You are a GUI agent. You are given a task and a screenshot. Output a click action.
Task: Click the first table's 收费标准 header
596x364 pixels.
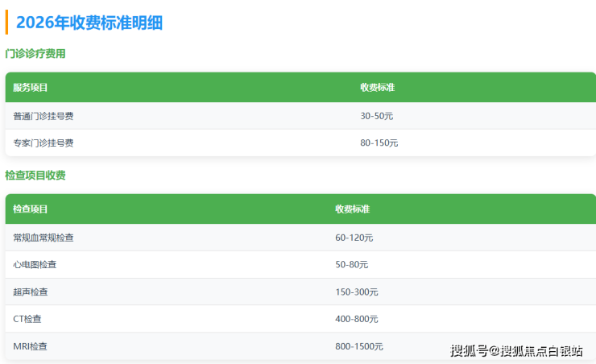pos(378,87)
